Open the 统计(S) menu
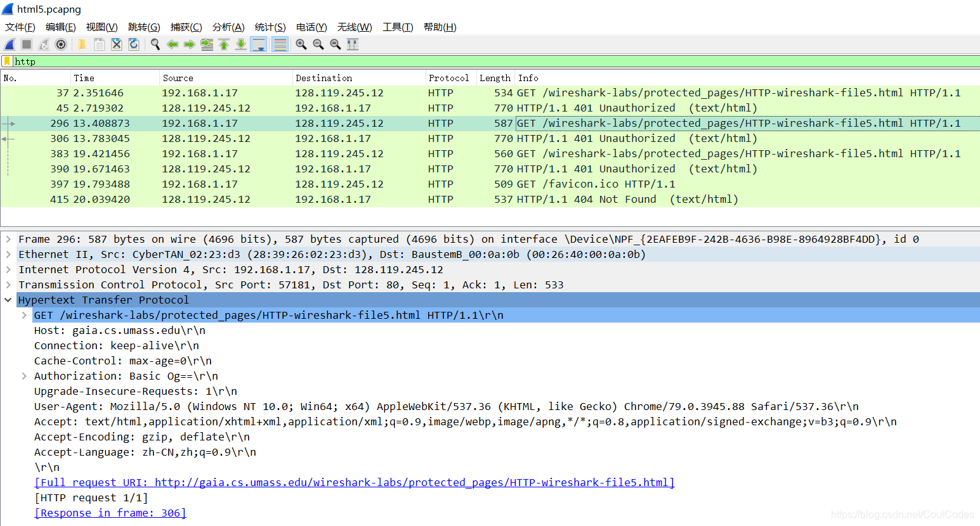Viewport: 980px width, 526px height. click(270, 27)
